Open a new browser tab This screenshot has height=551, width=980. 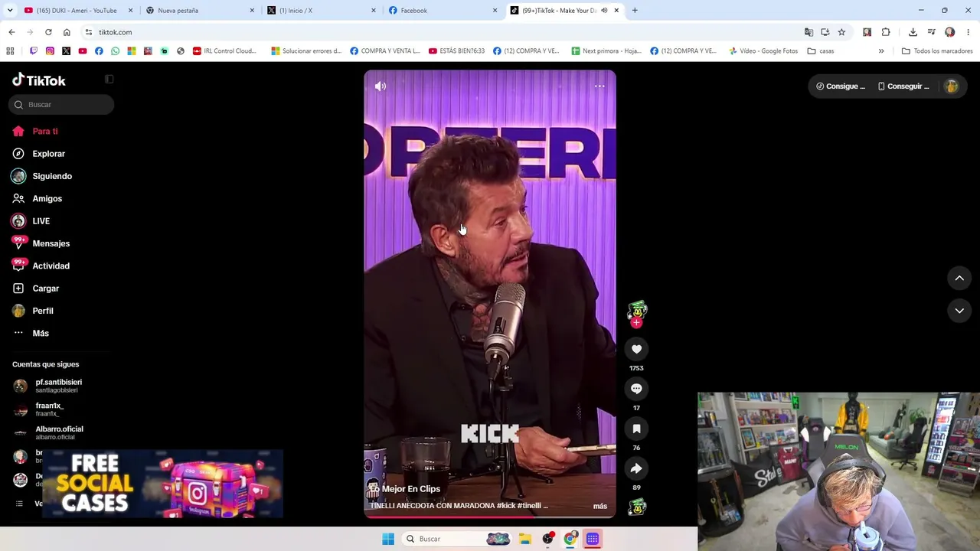[635, 11]
